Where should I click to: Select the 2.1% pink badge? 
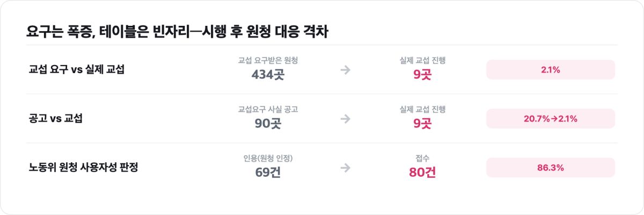tap(551, 69)
